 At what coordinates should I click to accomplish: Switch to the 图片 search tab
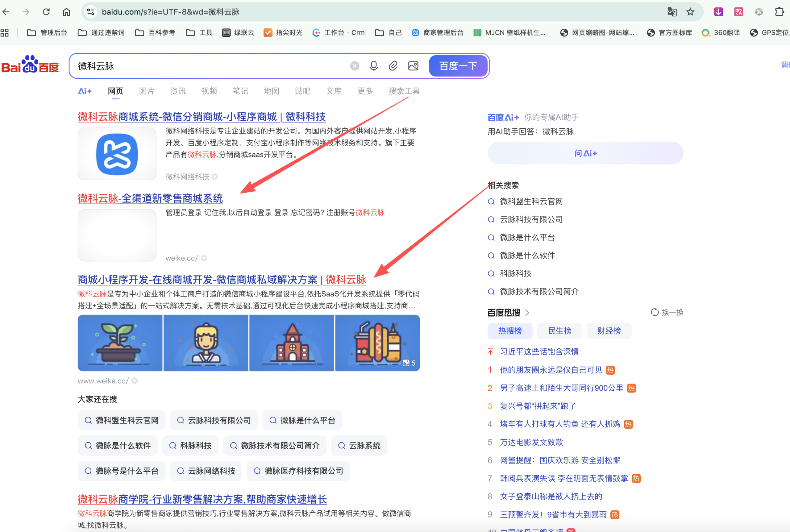[x=147, y=91]
